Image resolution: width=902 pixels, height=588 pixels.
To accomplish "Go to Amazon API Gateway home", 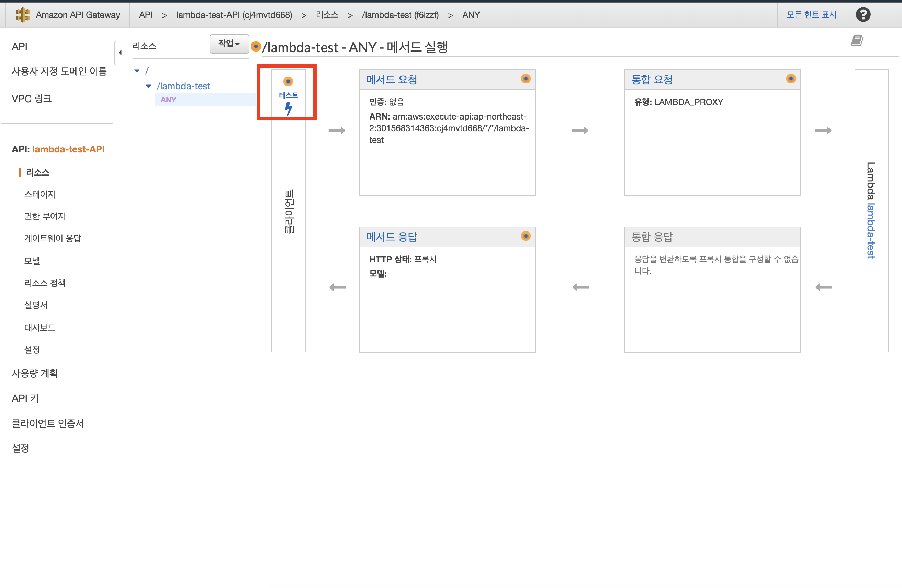I will 78,15.
